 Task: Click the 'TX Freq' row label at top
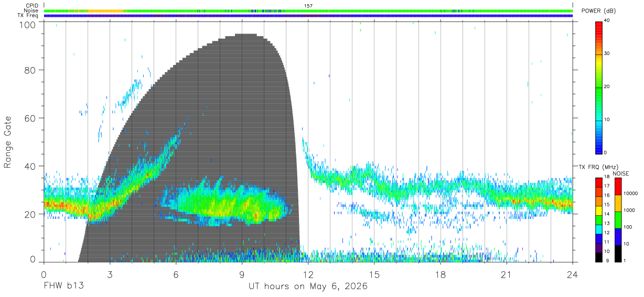pos(28,16)
